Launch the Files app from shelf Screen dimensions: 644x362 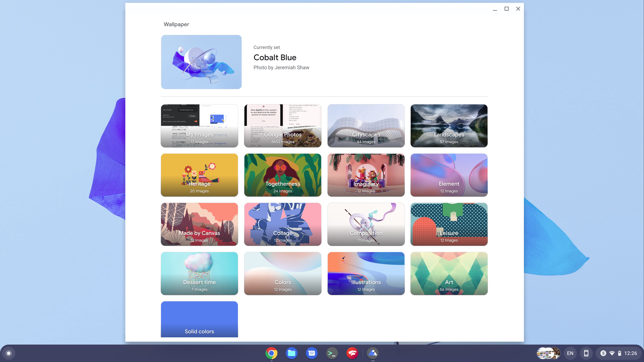coord(292,353)
